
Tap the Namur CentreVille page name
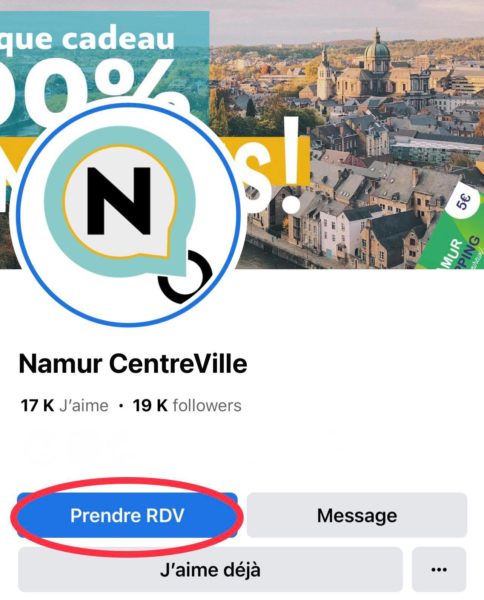click(x=133, y=364)
